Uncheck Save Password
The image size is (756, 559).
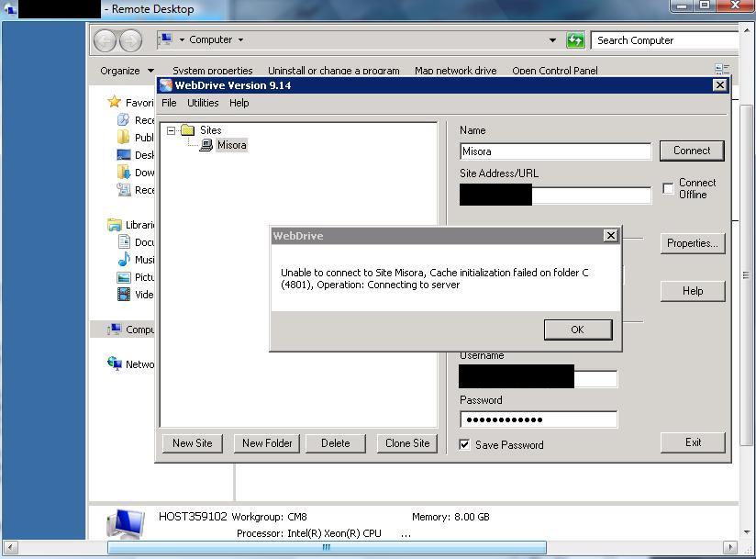464,444
